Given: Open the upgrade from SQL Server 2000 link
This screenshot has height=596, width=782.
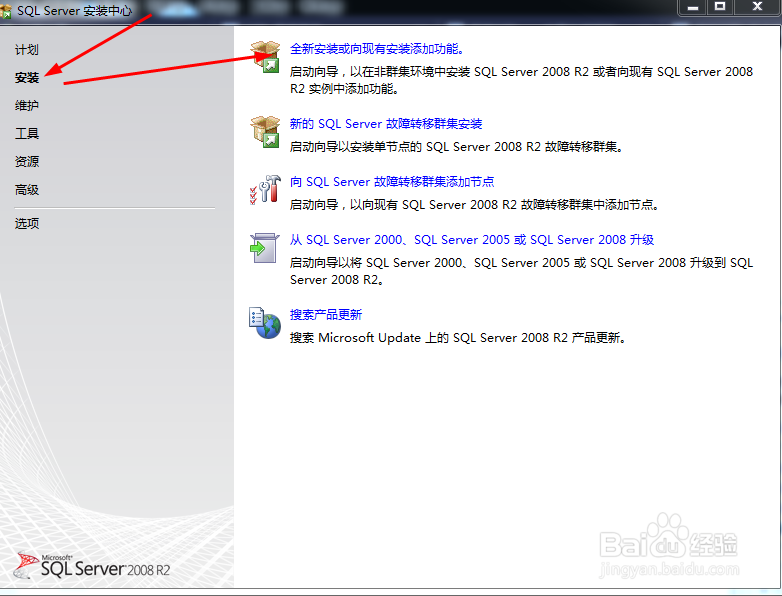Looking at the screenshot, I should point(472,240).
